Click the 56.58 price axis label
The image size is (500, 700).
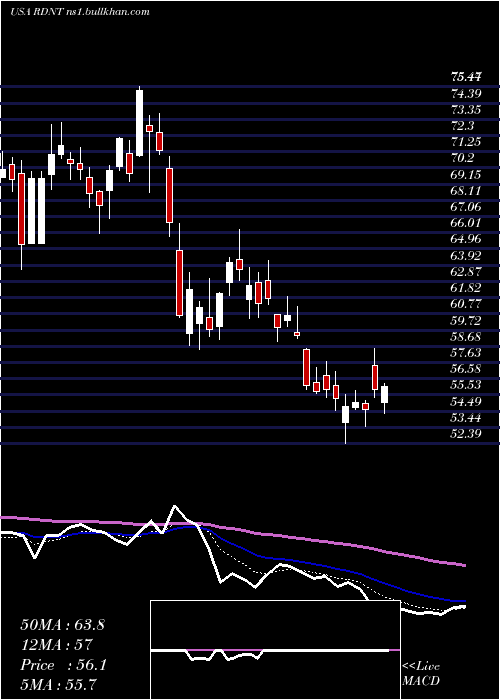coord(466,369)
